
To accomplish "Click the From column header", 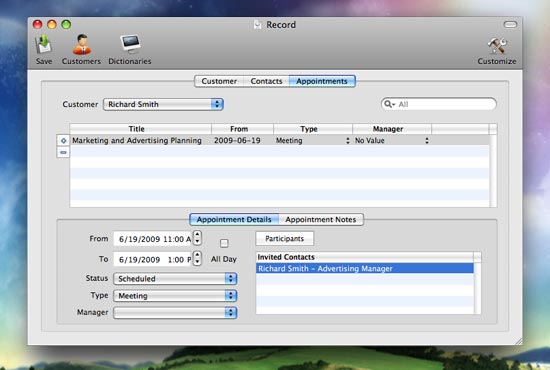I will (242, 129).
